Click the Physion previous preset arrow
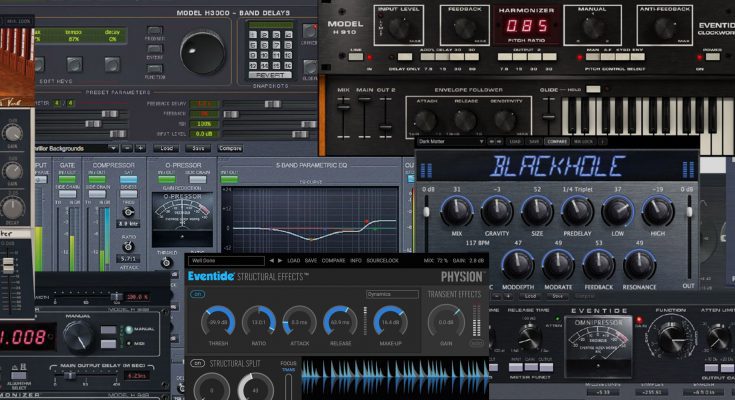 coord(268,260)
